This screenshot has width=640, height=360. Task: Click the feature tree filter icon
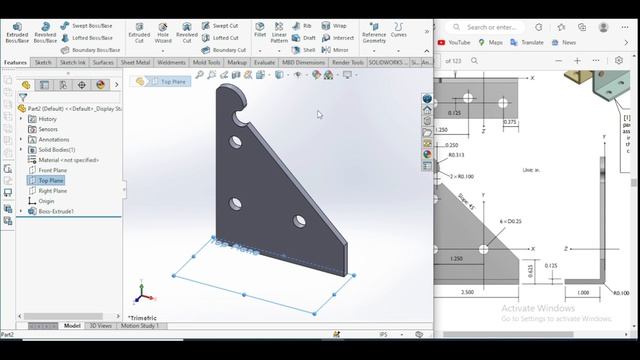(x=23, y=98)
